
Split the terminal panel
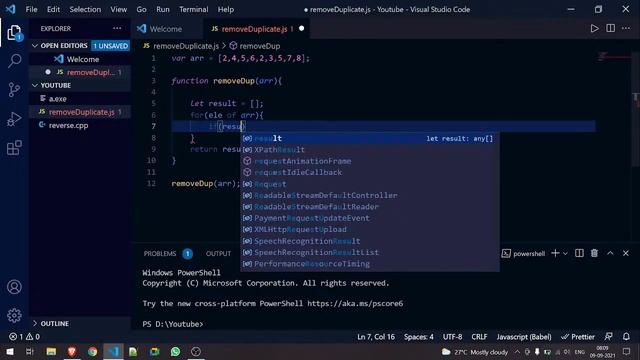pos(579,253)
